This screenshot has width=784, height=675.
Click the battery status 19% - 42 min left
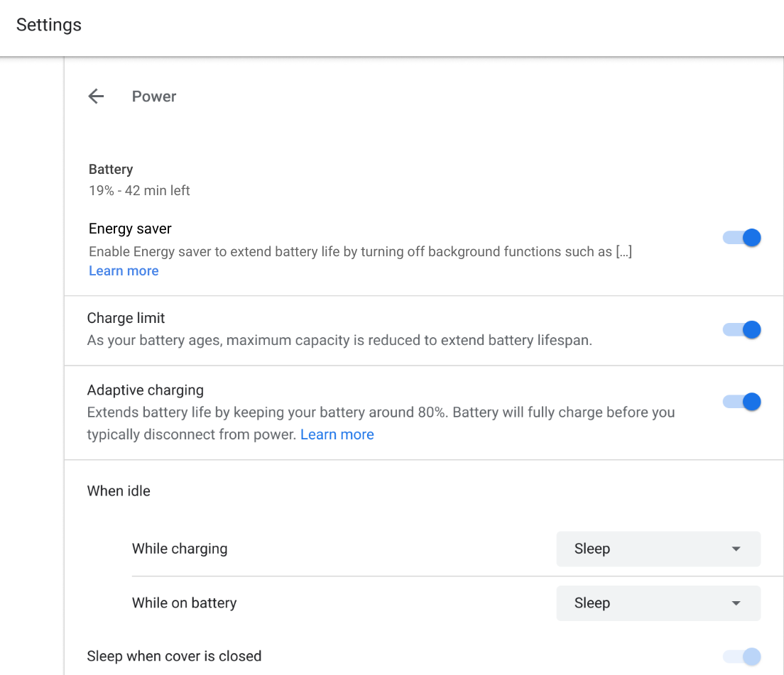[x=139, y=190]
